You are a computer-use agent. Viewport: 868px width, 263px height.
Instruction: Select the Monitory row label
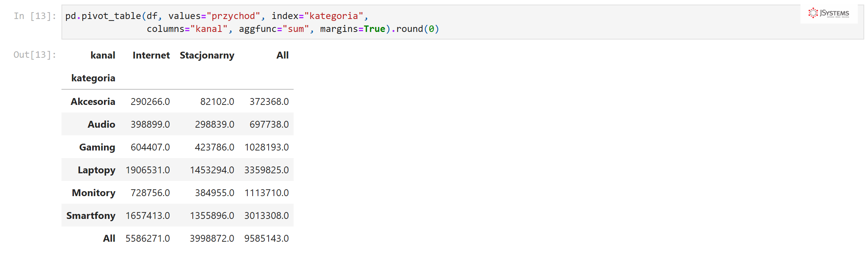[94, 193]
